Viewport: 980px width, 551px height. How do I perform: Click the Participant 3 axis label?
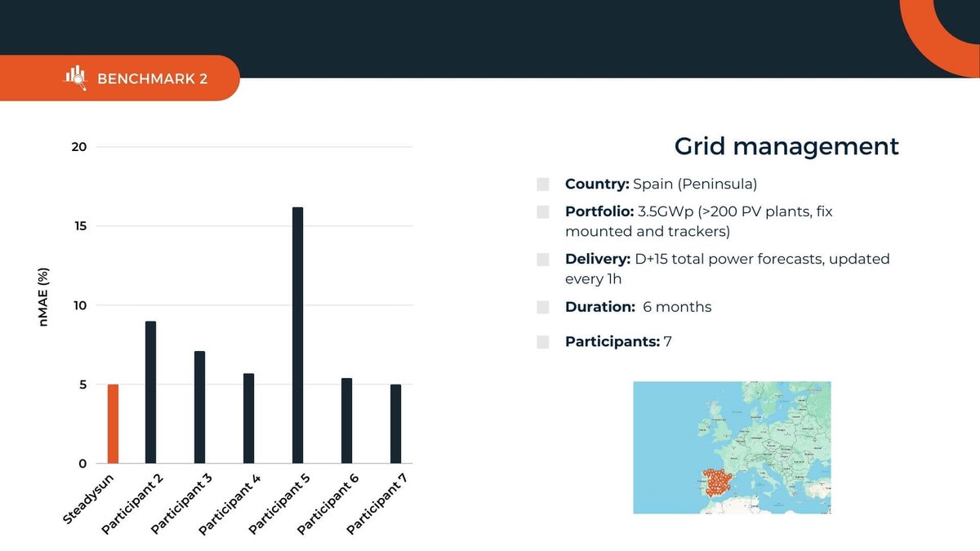point(181,504)
